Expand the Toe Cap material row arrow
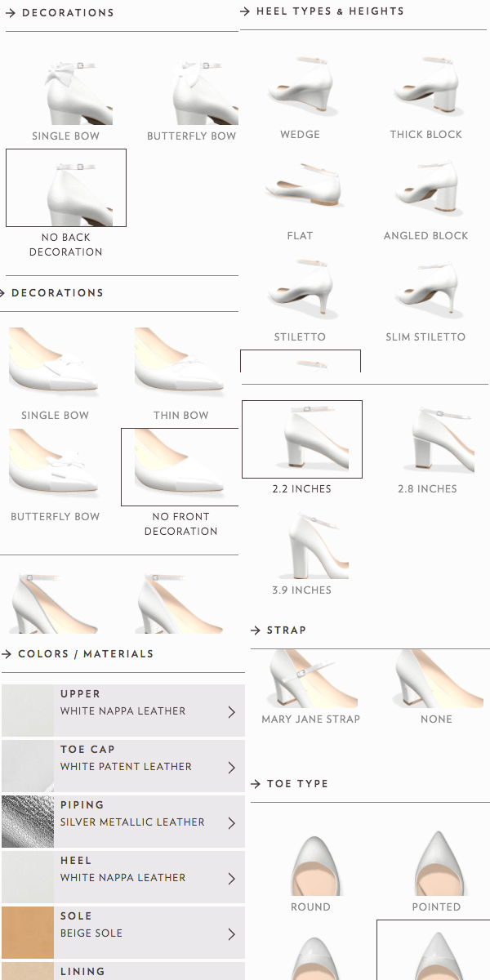The width and height of the screenshot is (490, 980). pos(231,768)
